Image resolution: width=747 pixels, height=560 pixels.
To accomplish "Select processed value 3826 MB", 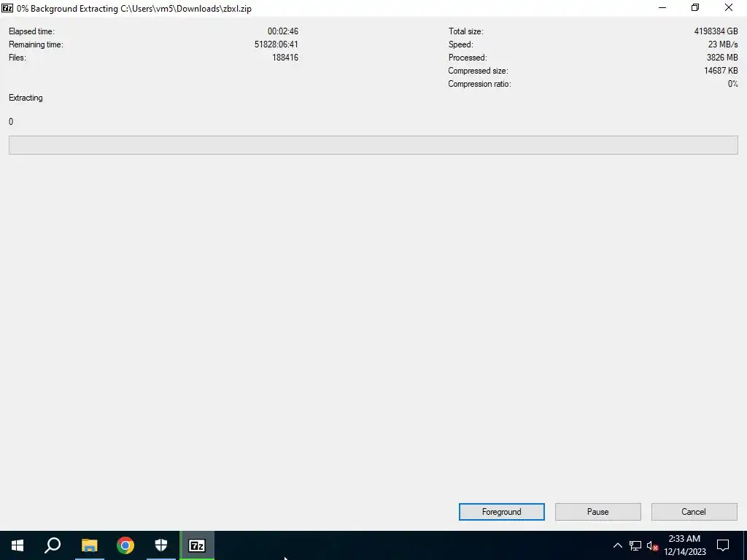I will tap(722, 58).
